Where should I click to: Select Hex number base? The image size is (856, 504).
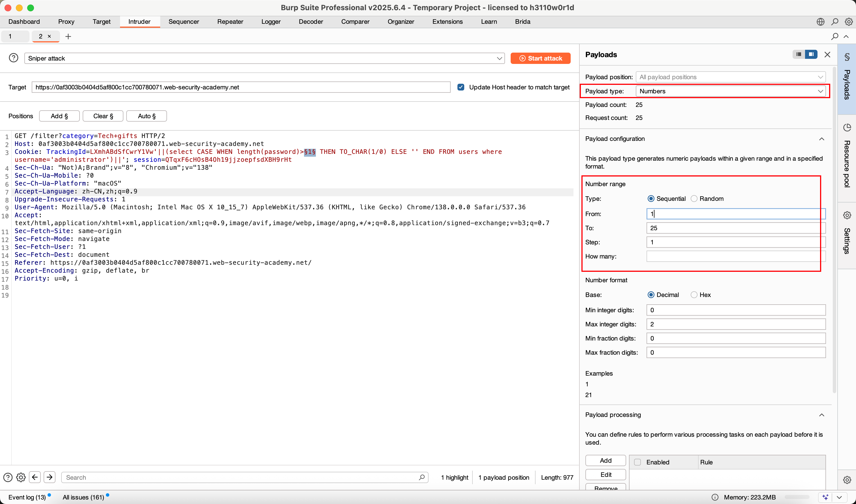click(x=694, y=295)
